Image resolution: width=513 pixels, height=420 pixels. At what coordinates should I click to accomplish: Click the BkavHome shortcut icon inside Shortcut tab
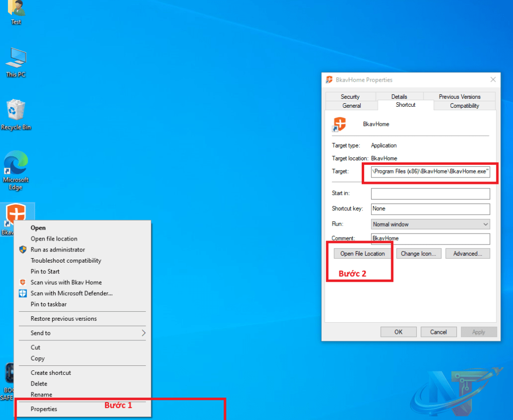coord(339,124)
